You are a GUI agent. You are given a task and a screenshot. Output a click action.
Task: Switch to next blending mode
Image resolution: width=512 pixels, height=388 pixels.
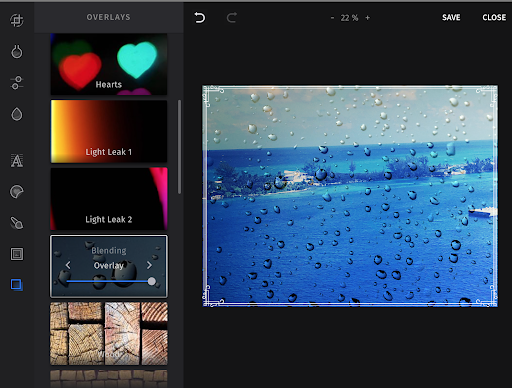point(149,265)
